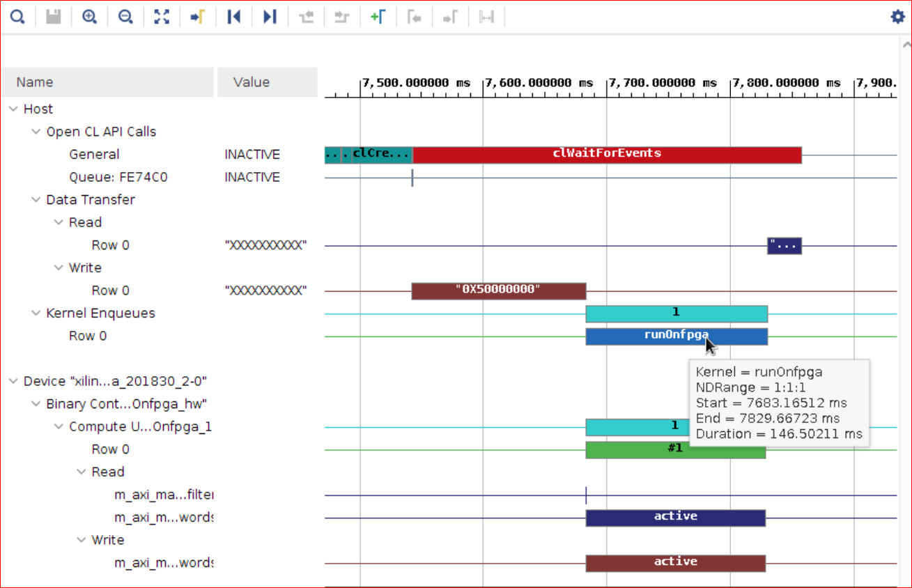The height and width of the screenshot is (588, 912).
Task: Collapse the Device xilinx tree node
Action: point(14,381)
